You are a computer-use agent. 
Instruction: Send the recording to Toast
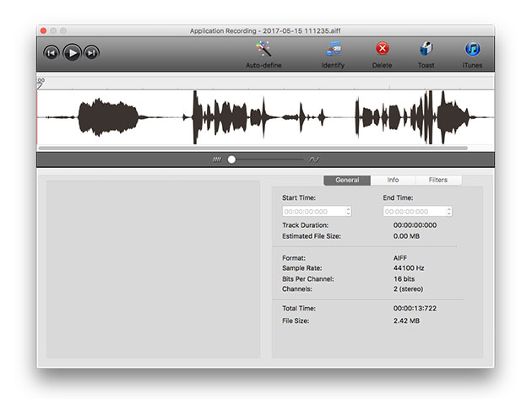[426, 48]
